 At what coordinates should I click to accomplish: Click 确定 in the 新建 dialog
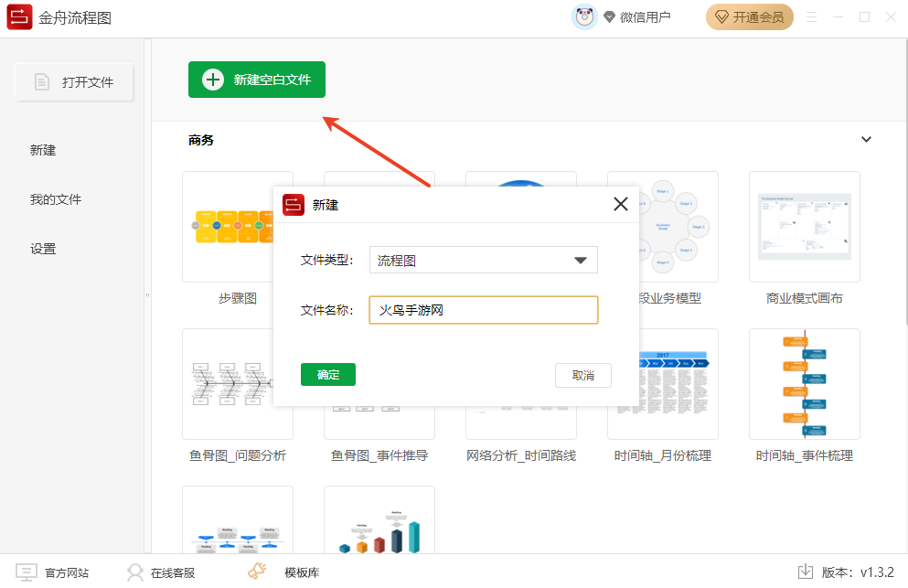click(x=328, y=374)
